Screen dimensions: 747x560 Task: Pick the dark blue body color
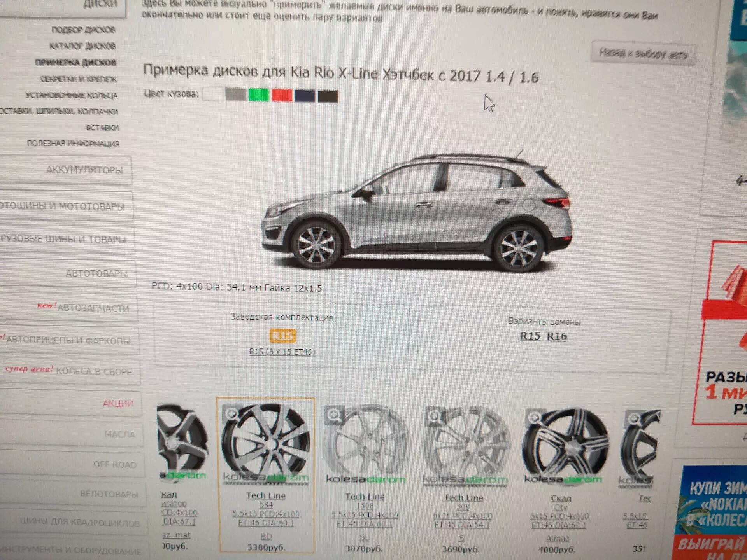(x=305, y=96)
